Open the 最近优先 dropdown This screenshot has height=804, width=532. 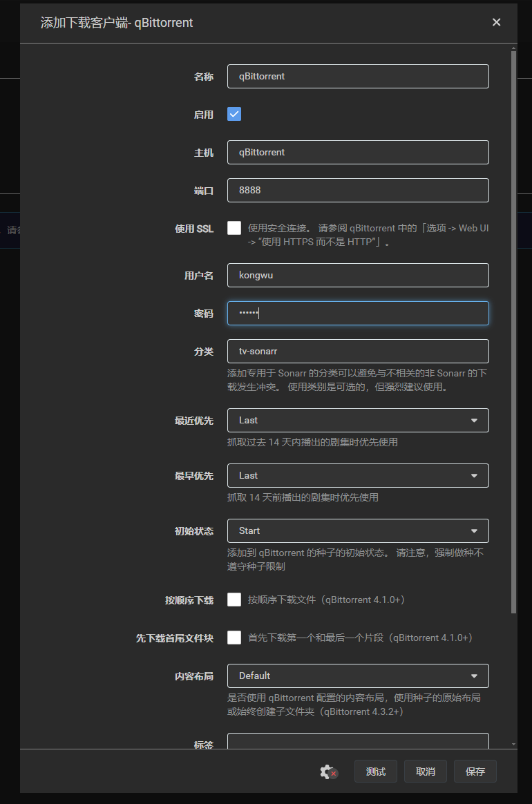pyautogui.click(x=358, y=420)
